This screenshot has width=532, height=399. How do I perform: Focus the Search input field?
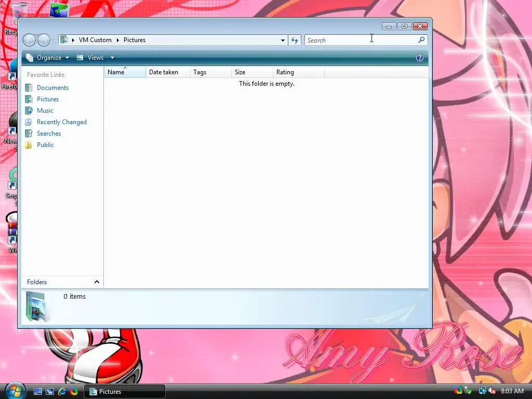click(x=361, y=40)
